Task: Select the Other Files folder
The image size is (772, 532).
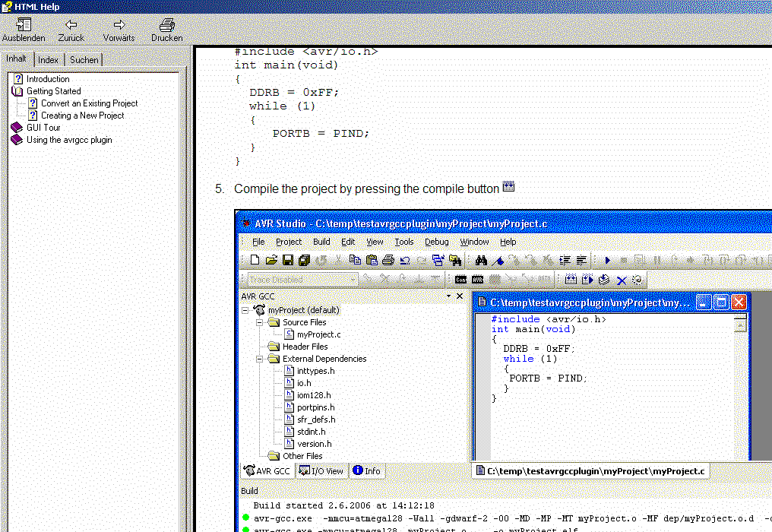Action: [302, 456]
